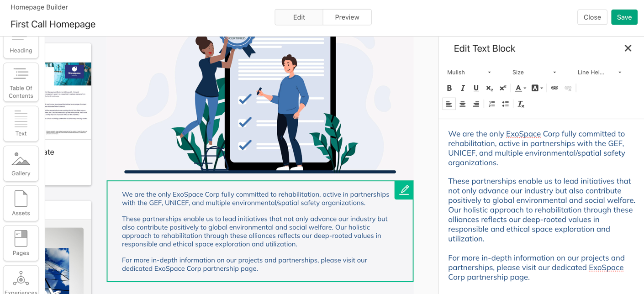Viewport: 644px width, 294px height.
Task: Add a Text block from sidebar
Action: 21,123
